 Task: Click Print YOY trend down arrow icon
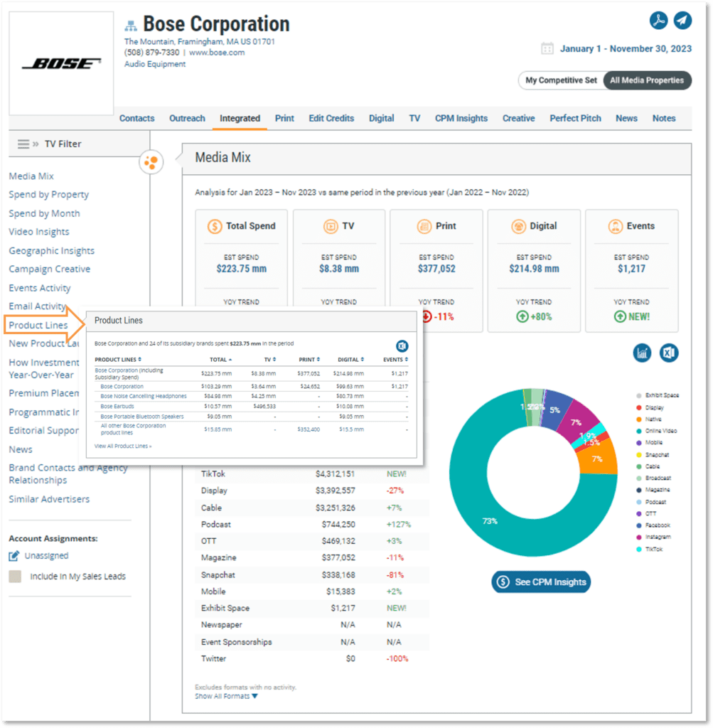[427, 316]
